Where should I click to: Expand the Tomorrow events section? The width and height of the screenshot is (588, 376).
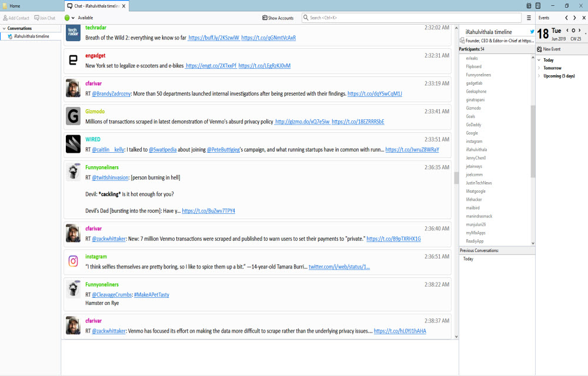539,68
